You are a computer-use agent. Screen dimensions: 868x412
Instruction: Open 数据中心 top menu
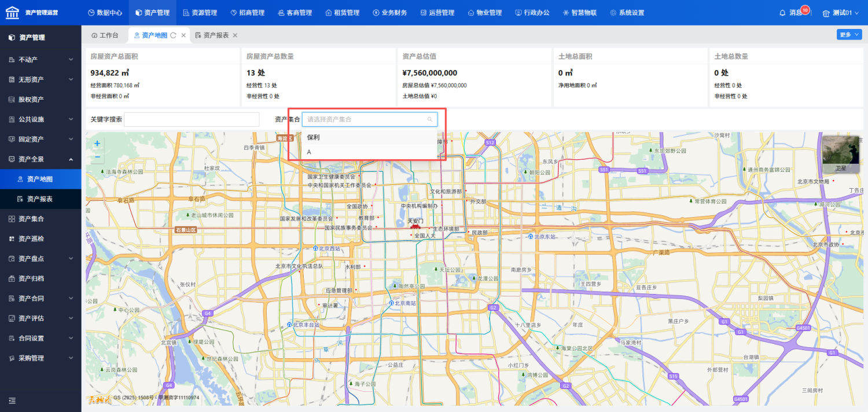tap(105, 13)
